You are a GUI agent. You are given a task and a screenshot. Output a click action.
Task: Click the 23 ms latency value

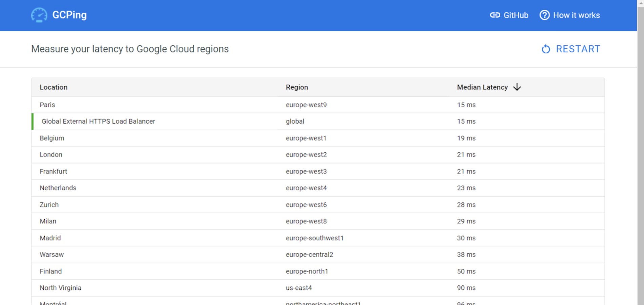pyautogui.click(x=466, y=188)
